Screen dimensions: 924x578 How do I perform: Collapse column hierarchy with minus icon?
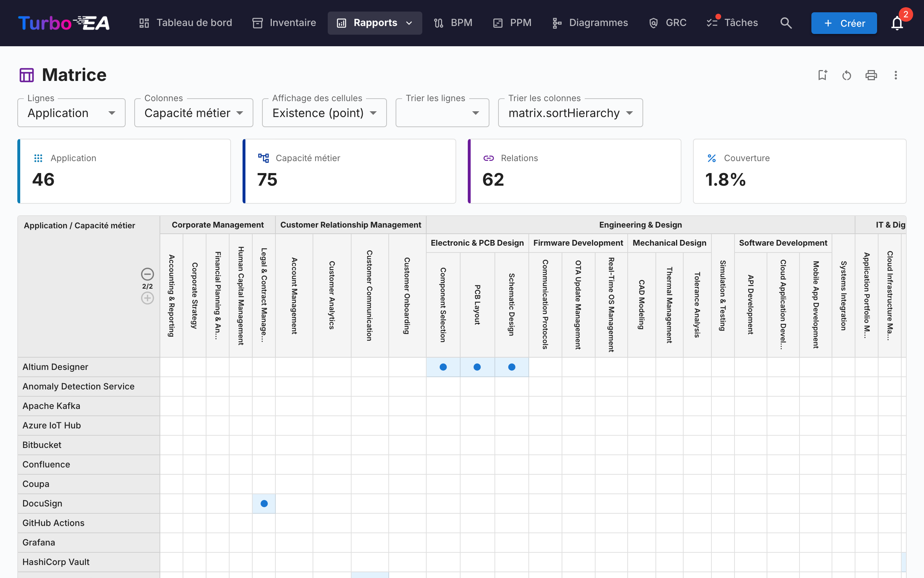click(x=147, y=274)
